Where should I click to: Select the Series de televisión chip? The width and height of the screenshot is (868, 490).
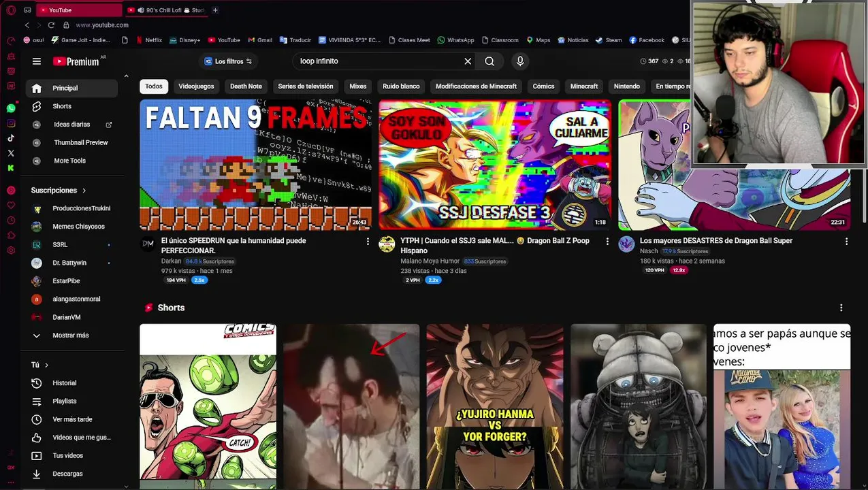pos(306,86)
